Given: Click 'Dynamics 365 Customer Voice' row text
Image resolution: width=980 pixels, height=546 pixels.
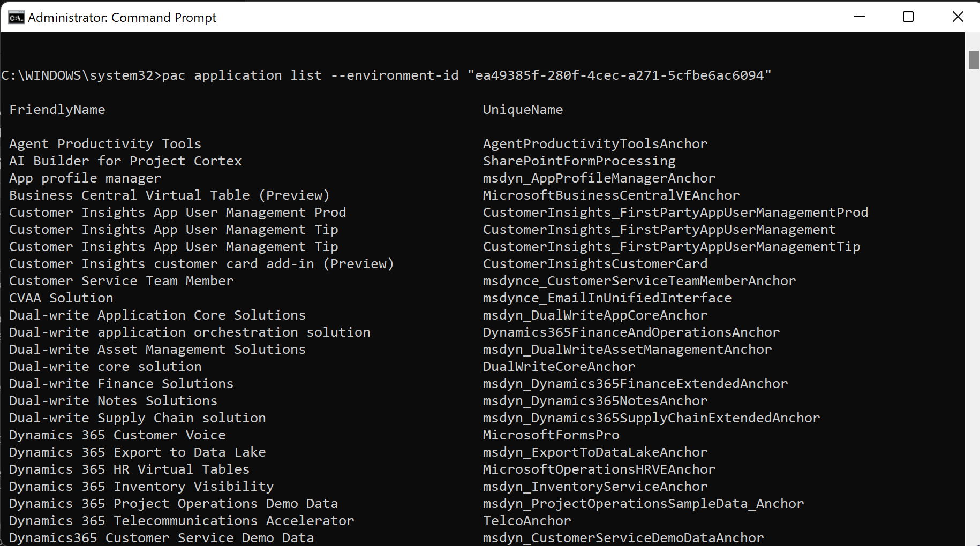Looking at the screenshot, I should [117, 435].
